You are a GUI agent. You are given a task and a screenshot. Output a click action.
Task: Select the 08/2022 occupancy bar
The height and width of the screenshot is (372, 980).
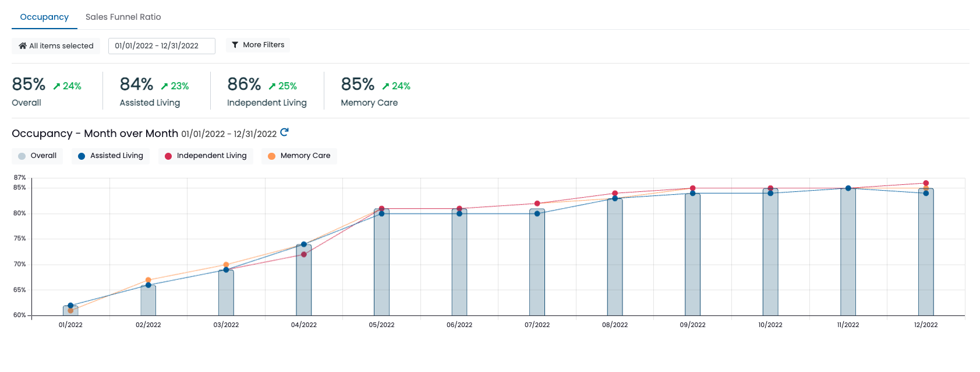[x=615, y=257]
